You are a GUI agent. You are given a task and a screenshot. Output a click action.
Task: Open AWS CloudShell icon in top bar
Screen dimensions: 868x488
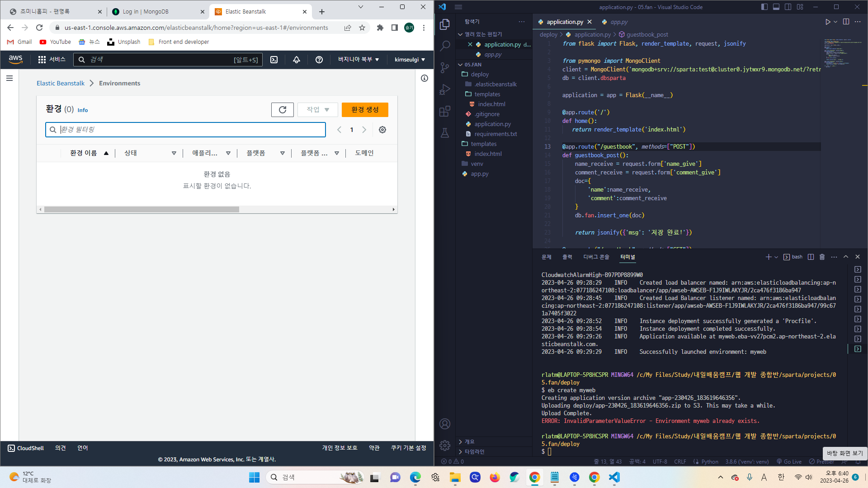274,60
